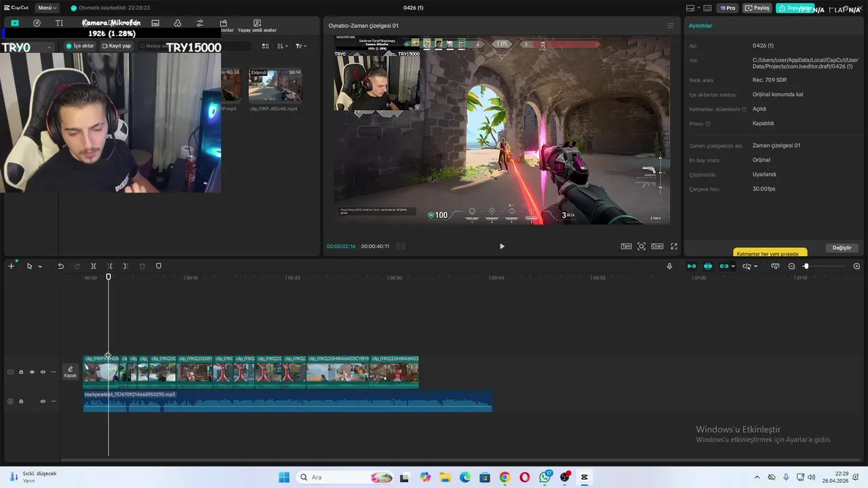Expand the preview axis dropdown arrow
The height and width of the screenshot is (488, 868).
click(755, 266)
